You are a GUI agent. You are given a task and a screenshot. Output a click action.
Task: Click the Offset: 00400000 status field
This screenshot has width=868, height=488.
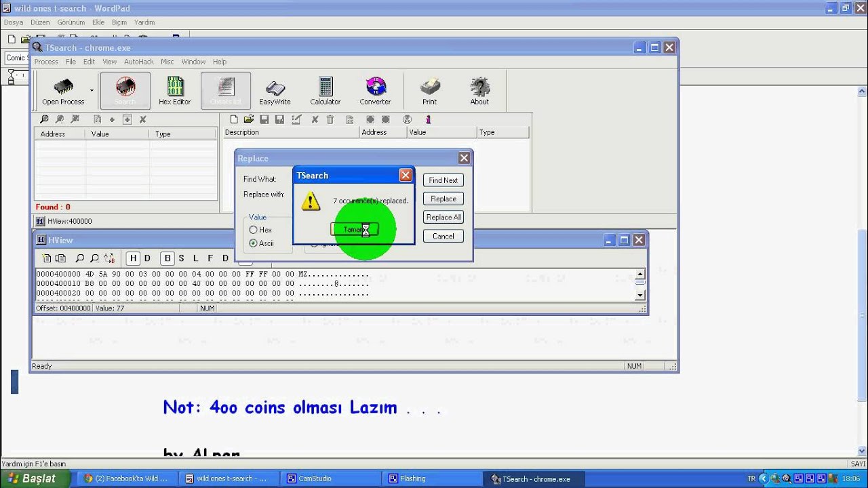(x=63, y=308)
